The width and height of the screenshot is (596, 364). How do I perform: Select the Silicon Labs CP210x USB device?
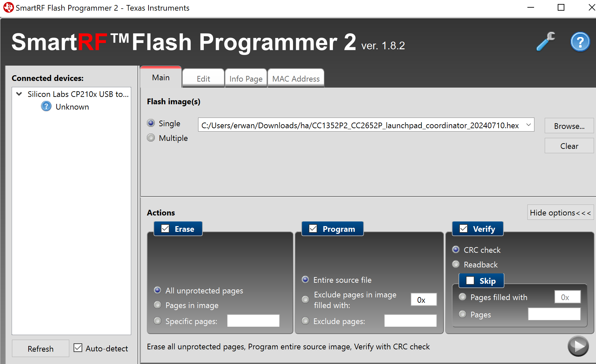78,94
